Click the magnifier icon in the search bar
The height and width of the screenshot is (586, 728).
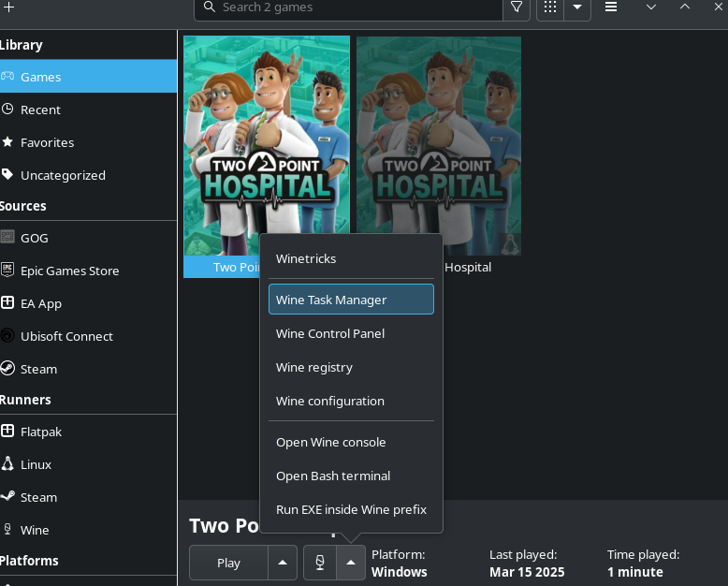[210, 7]
